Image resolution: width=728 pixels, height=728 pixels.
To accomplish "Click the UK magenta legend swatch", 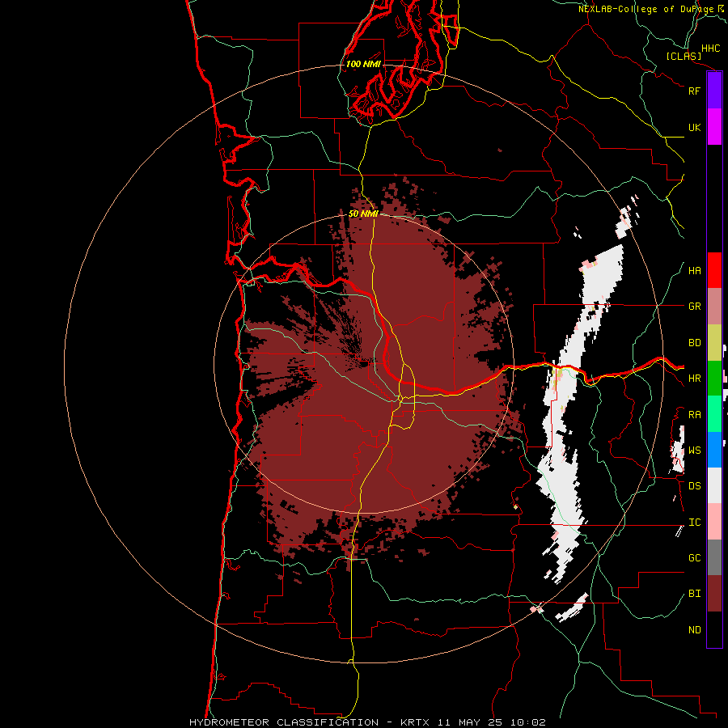I will pyautogui.click(x=714, y=127).
